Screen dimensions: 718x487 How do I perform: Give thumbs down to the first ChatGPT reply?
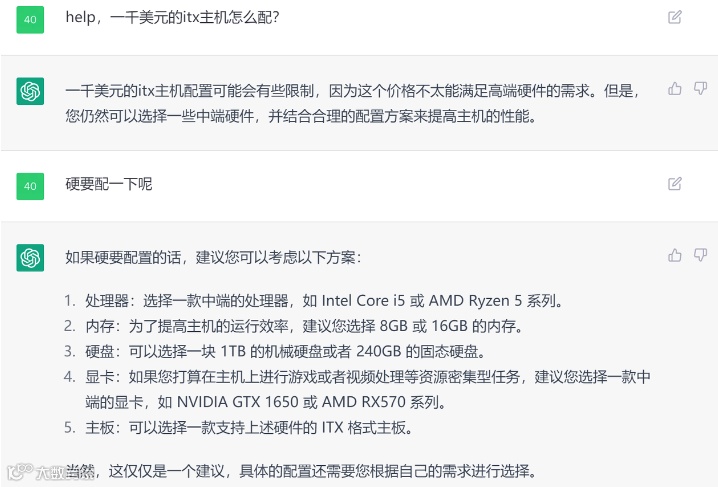click(700, 88)
